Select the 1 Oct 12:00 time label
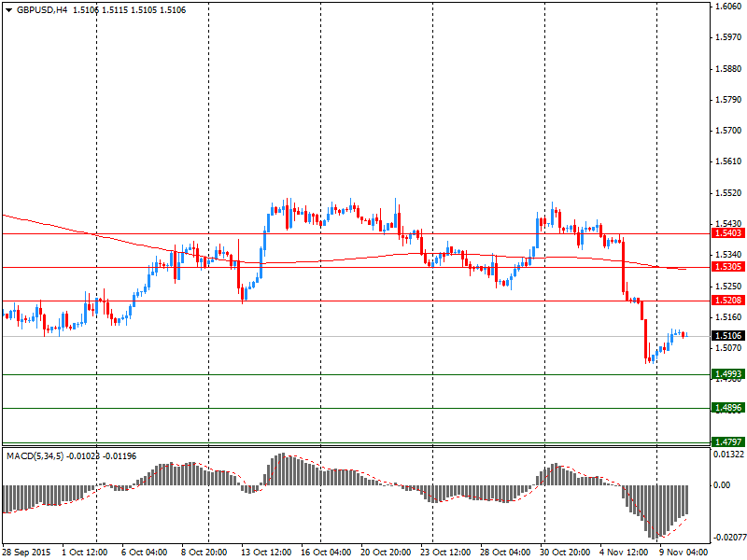This screenshot has width=747, height=560. (85, 553)
